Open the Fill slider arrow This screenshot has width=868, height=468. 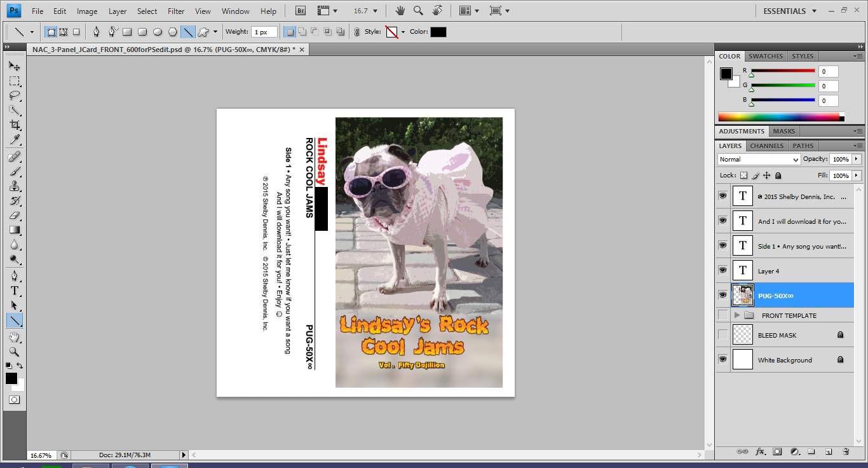857,175
